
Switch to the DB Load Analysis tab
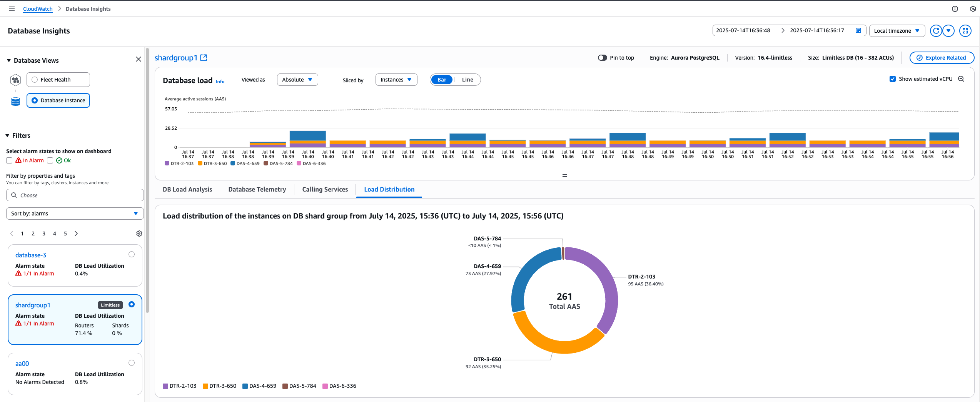tap(187, 189)
